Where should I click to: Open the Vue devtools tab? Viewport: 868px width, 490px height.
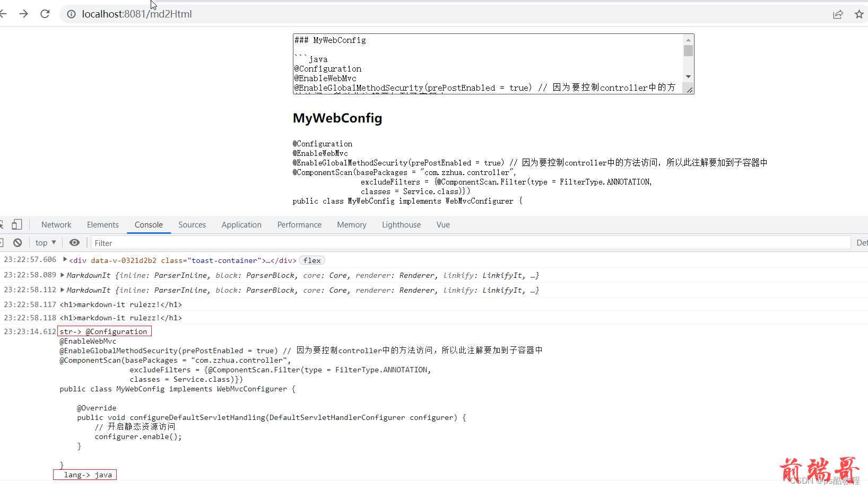coord(443,225)
